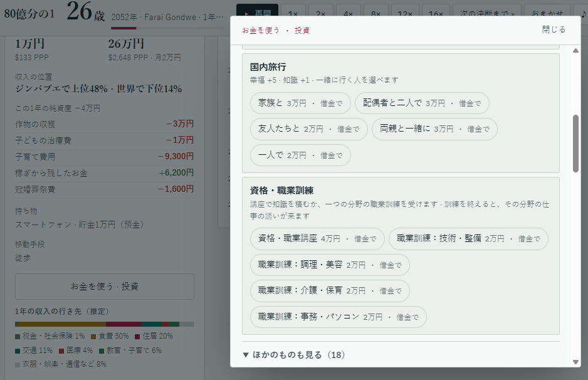Image resolution: width=588 pixels, height=380 pixels.
Task: Click the dialog's vertical scrollbar thumb
Action: click(575, 144)
